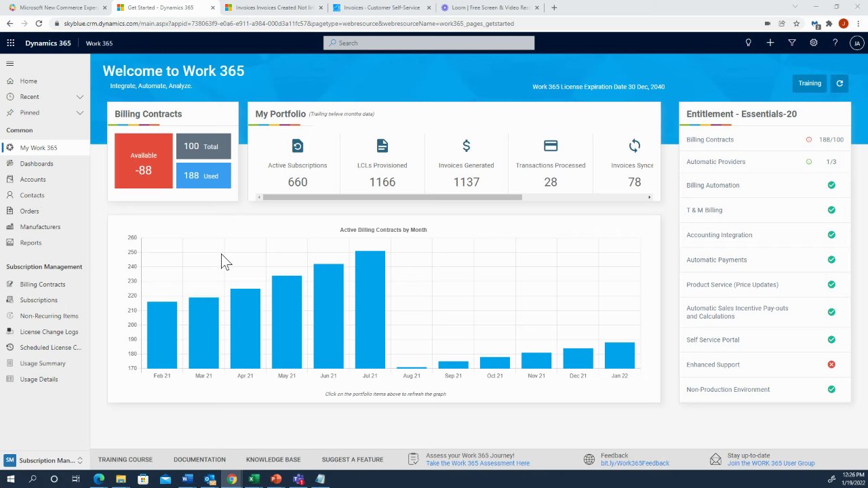Click the Feedback globe icon in footer
Viewport: 868px width, 488px height.
pos(589,460)
